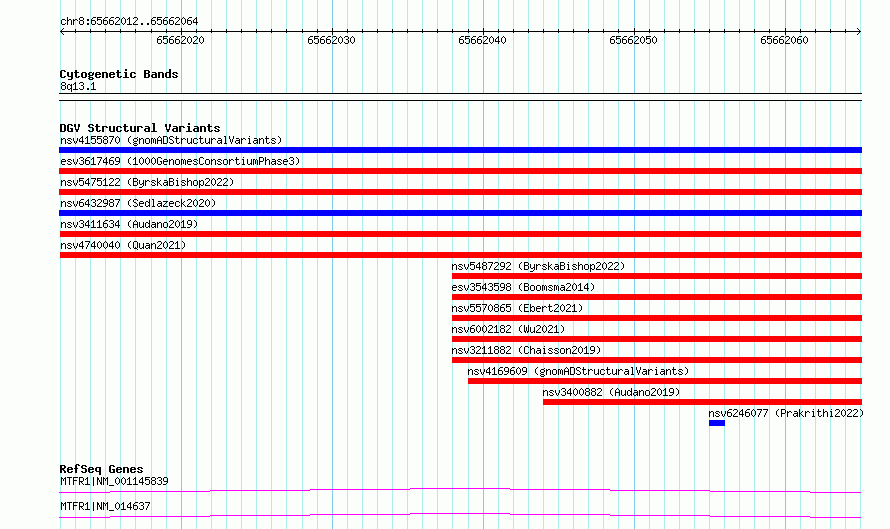Select the red bar under nsv6002182
The width and height of the screenshot is (890, 529).
tap(657, 339)
